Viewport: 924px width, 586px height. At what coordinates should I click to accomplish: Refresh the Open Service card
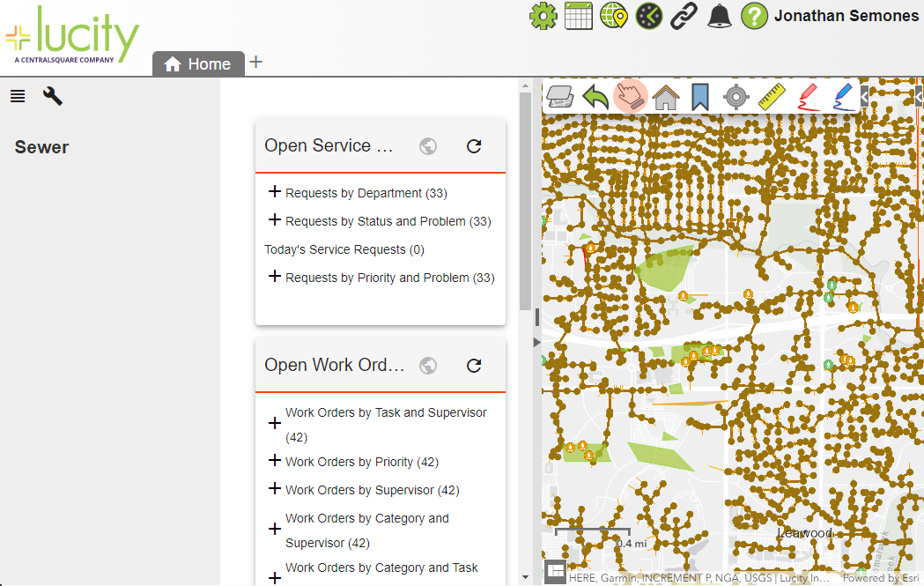[474, 146]
